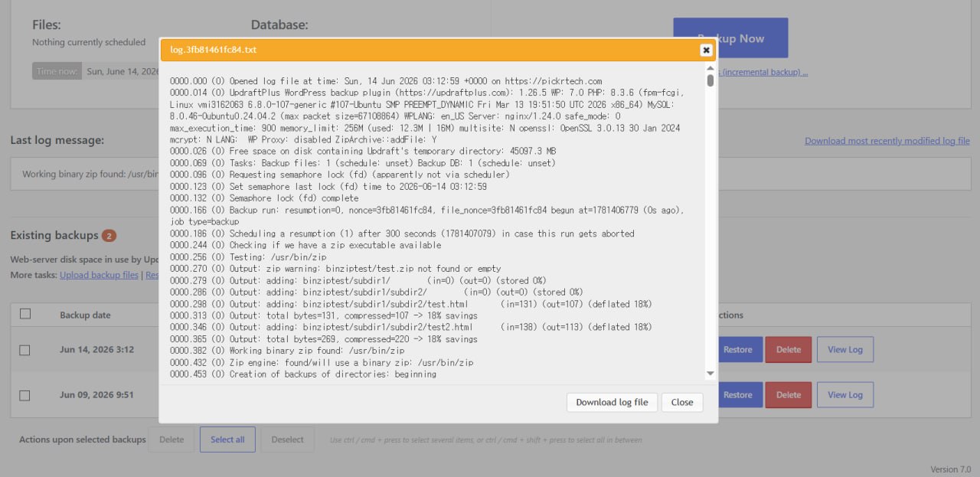980x477 pixels.
Task: Delete the Jun 09, 2026 9:51 backup
Action: pos(789,394)
